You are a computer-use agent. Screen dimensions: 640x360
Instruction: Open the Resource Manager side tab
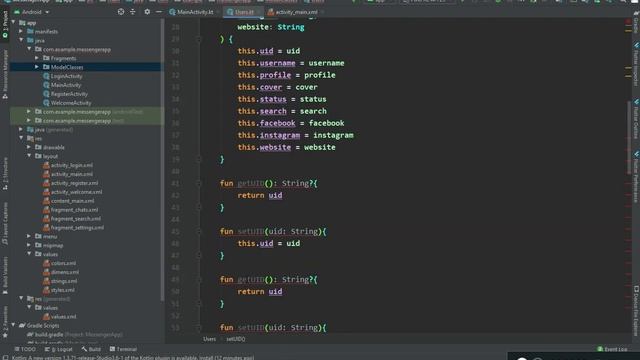5,75
